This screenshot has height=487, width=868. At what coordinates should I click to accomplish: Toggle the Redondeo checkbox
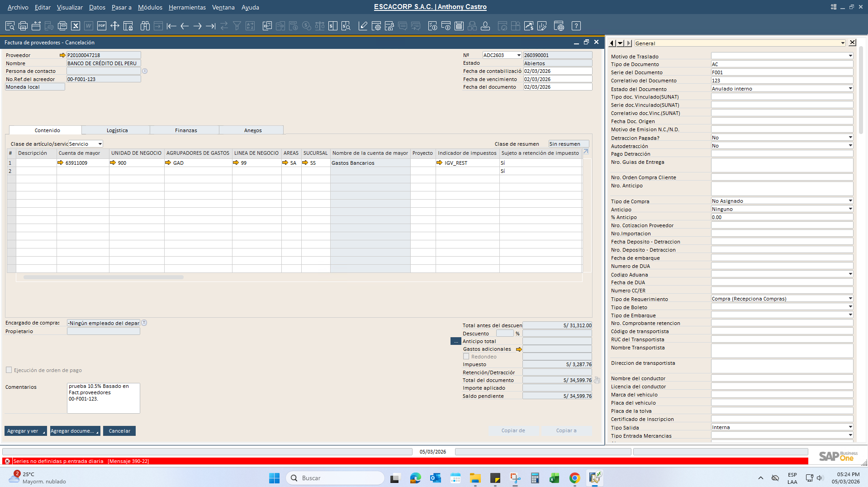tap(466, 357)
